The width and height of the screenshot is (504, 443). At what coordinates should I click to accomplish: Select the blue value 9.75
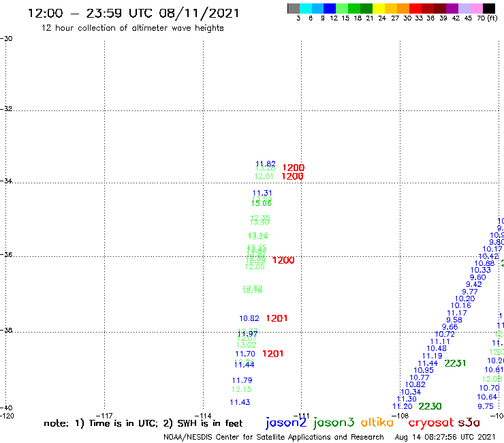click(486, 406)
